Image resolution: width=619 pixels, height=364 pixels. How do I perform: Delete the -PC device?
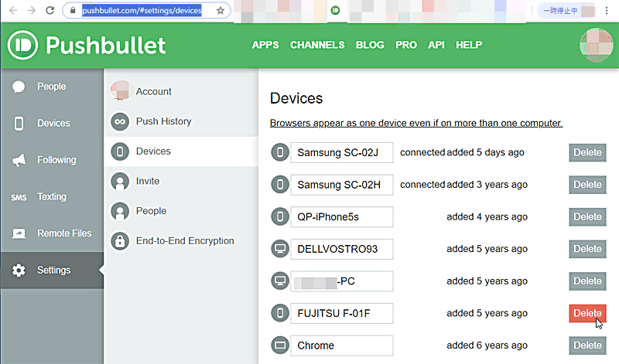587,281
